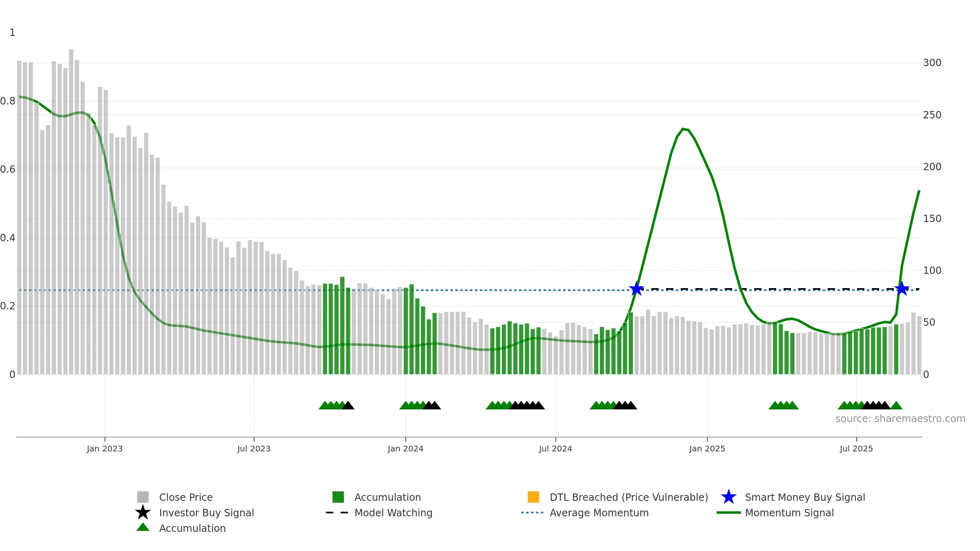Click the blue star near Jul 2025 end
The width and height of the screenshot is (980, 551).
[902, 289]
